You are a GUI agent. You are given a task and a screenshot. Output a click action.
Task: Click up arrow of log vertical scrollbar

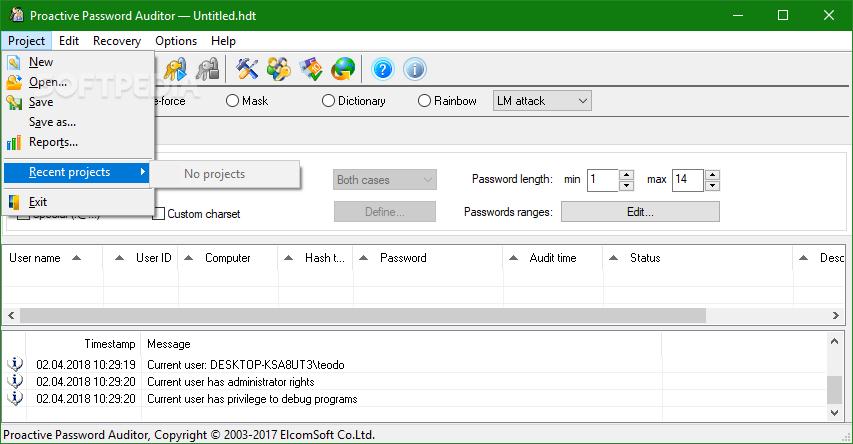pyautogui.click(x=835, y=341)
